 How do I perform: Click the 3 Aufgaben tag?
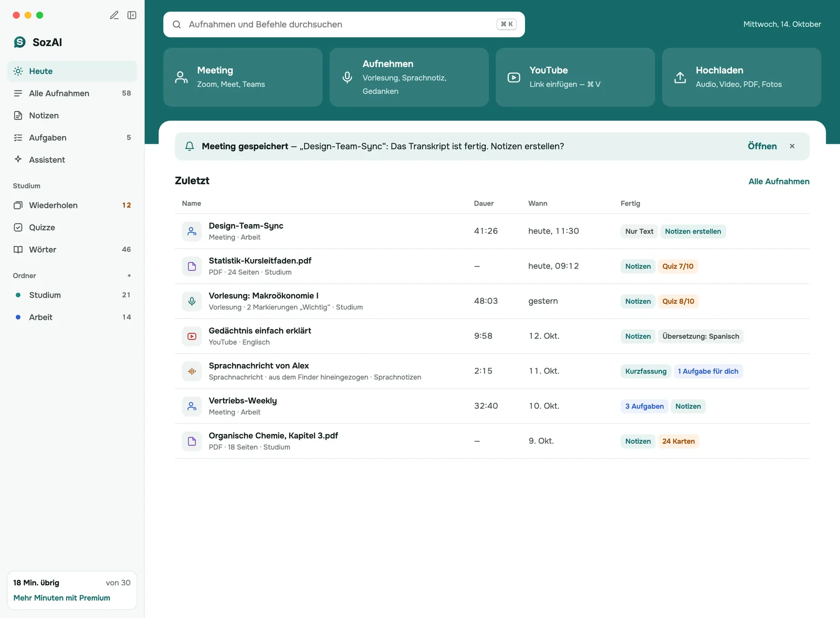point(644,406)
